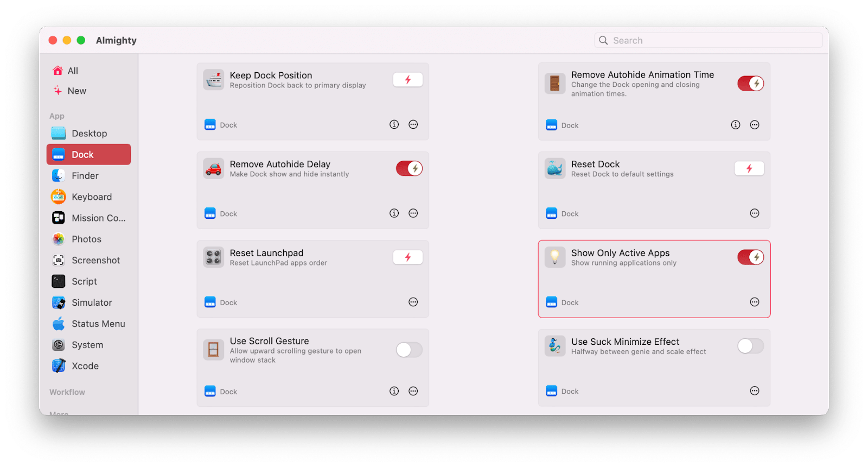Enable Use Suck Minimize Effect switch
This screenshot has width=868, height=467.
(750, 346)
